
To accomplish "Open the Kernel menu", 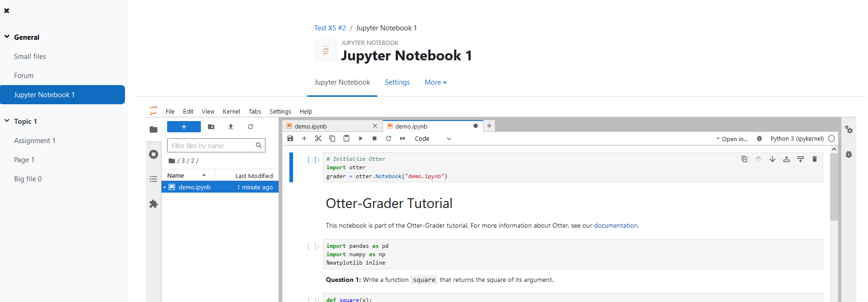I will pos(231,112).
